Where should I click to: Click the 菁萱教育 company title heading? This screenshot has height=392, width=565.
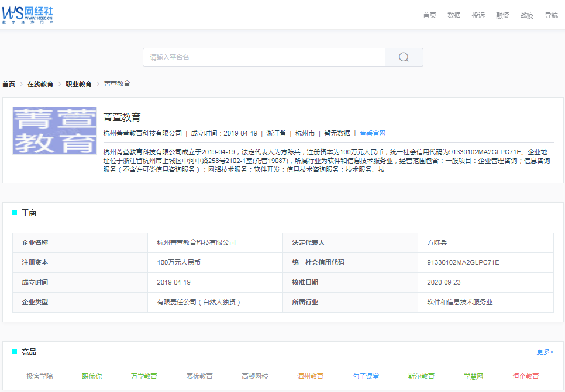coord(122,117)
